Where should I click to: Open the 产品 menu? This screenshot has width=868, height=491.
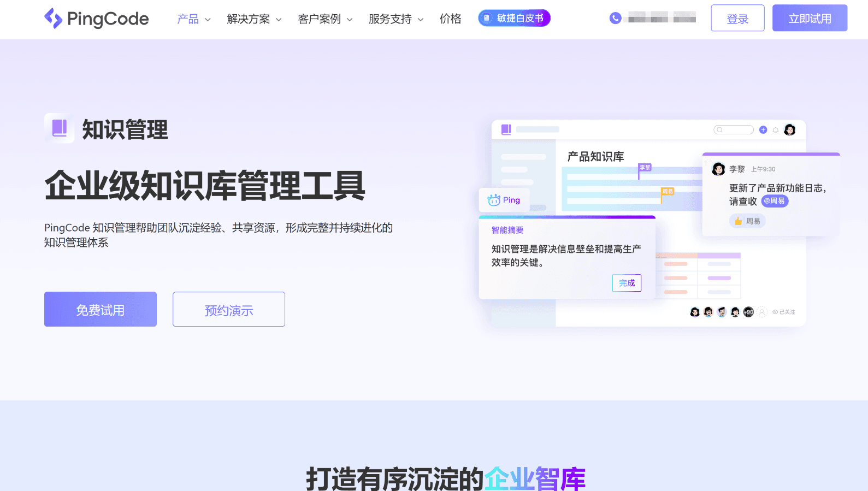point(188,19)
